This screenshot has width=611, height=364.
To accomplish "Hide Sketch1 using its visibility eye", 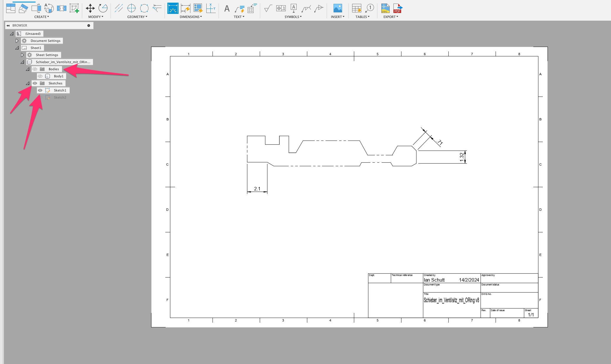I will [40, 90].
